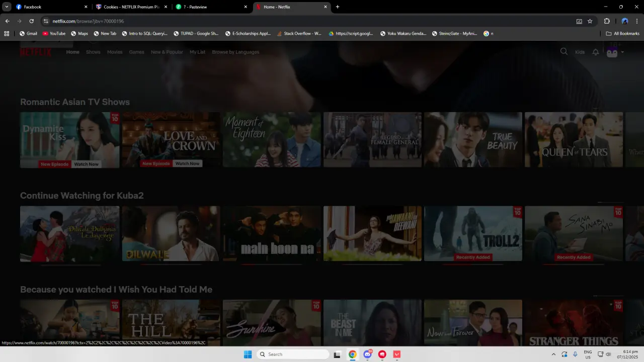Open the Queen of Tears thumbnail
Viewport: 644px width, 362px height.
pyautogui.click(x=574, y=140)
